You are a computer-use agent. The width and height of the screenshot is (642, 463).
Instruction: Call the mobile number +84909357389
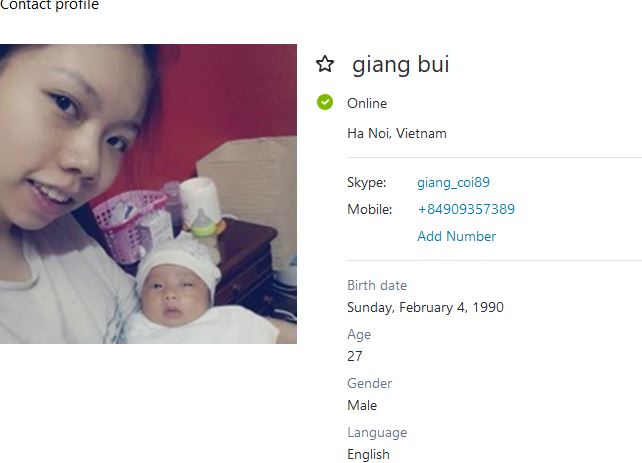(466, 209)
